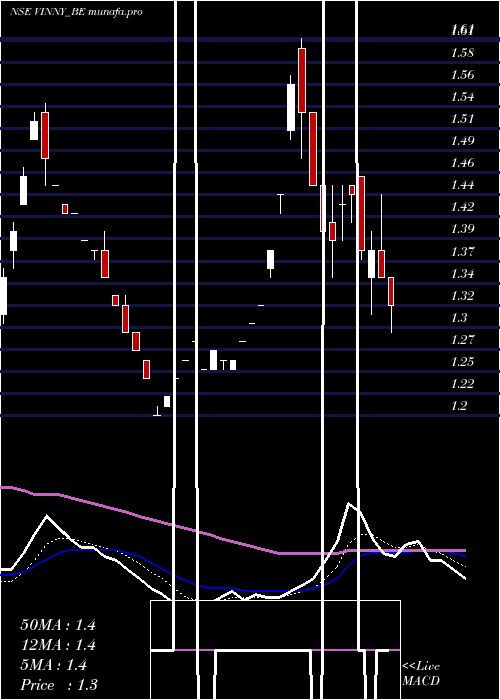This screenshot has width=500, height=700.
Task: Click the 1.42 price axis label
Action: (x=462, y=207)
